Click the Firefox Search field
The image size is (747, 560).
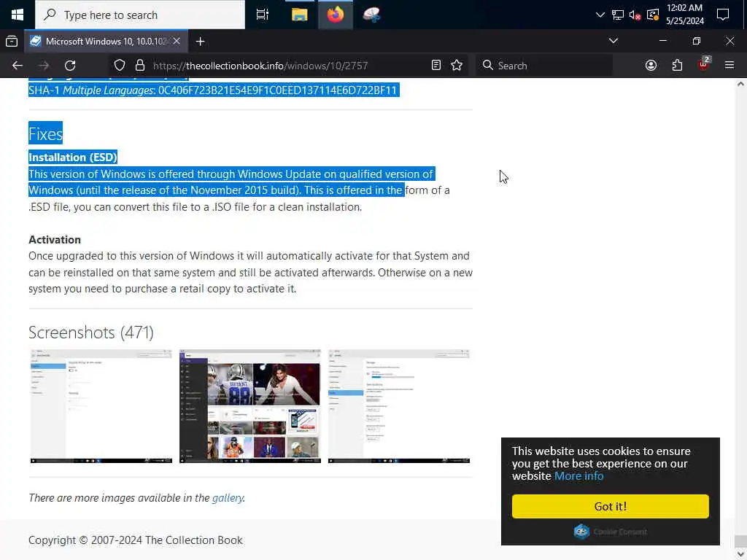pyautogui.click(x=544, y=65)
